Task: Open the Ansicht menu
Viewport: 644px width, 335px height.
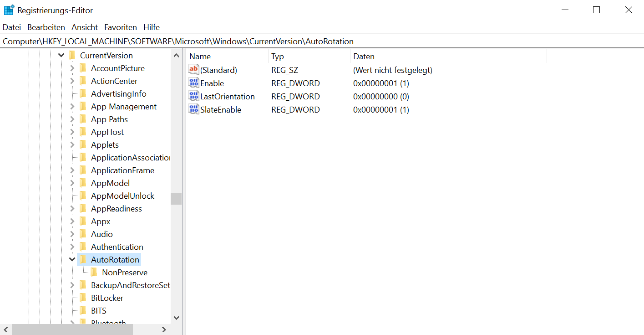Action: point(85,27)
